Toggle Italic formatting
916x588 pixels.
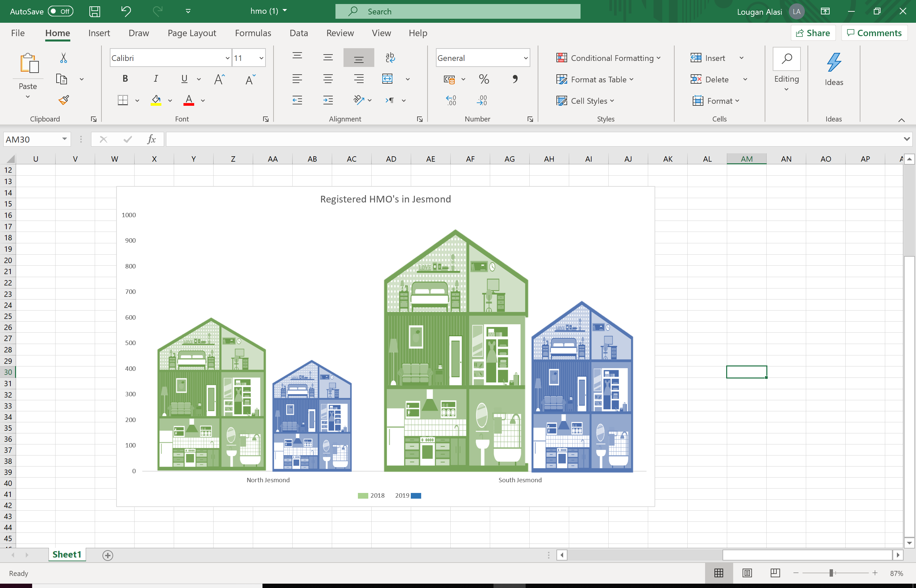tap(155, 79)
